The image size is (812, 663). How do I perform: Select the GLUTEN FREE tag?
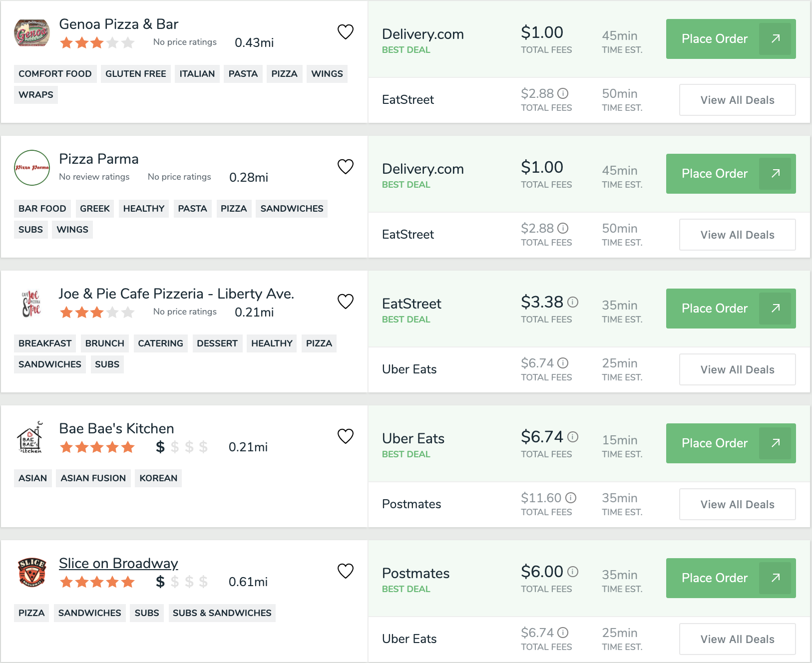click(x=136, y=74)
